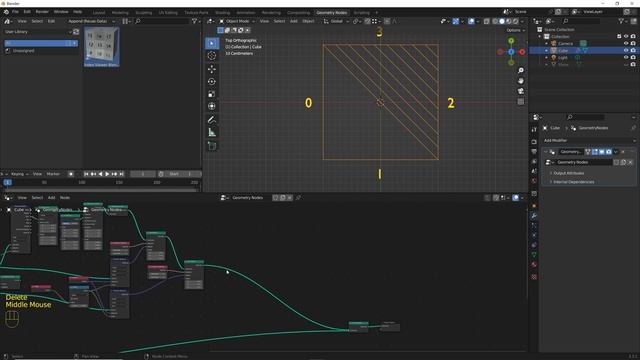Open the Render menu
The width and height of the screenshot is (640, 360).
[x=42, y=12]
